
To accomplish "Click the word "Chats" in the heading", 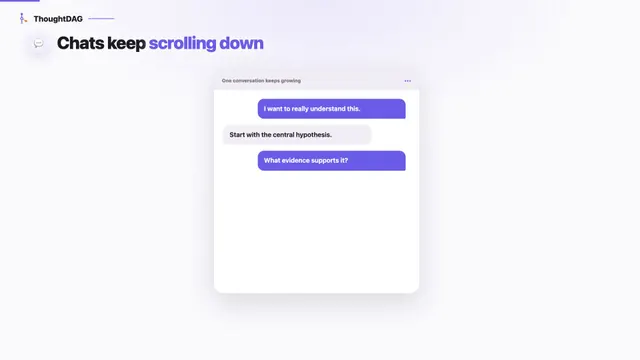I will [x=81, y=43].
